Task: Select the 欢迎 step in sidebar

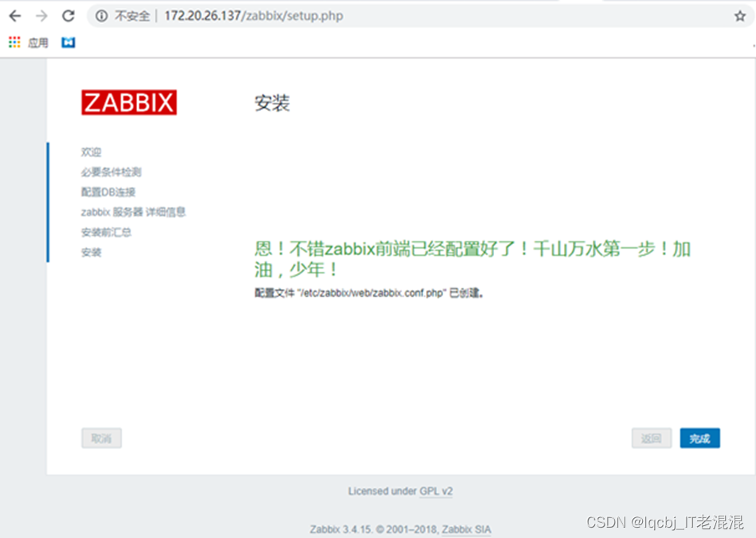Action: coord(91,152)
